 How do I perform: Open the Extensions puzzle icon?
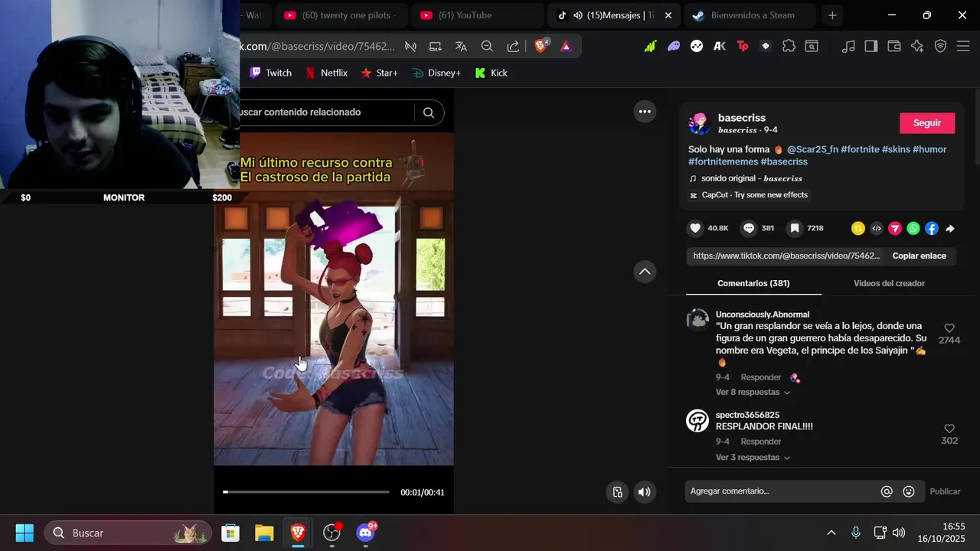789,46
